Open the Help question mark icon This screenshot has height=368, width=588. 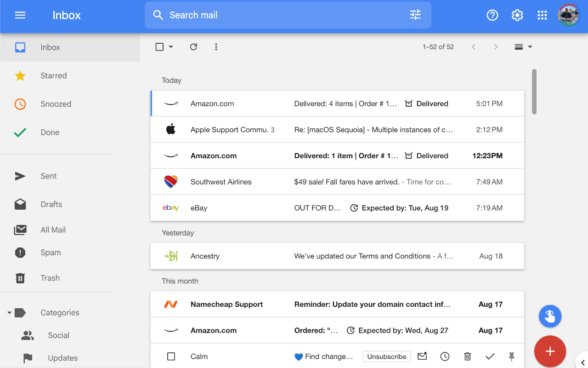492,15
